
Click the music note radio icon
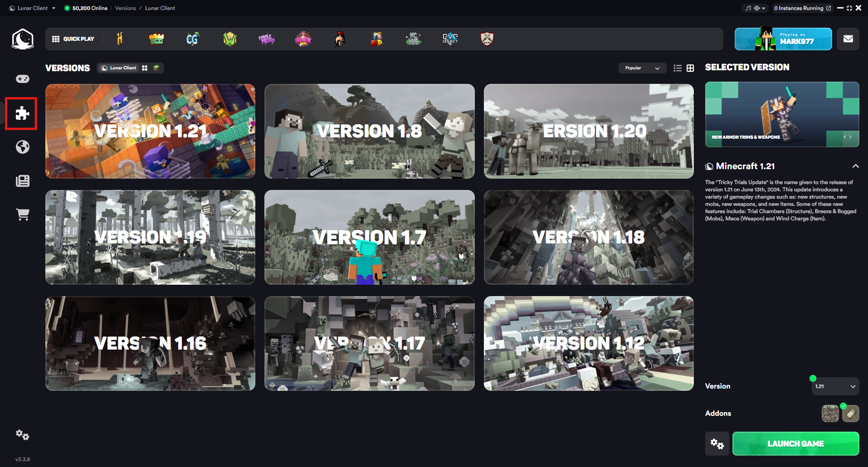click(x=748, y=8)
